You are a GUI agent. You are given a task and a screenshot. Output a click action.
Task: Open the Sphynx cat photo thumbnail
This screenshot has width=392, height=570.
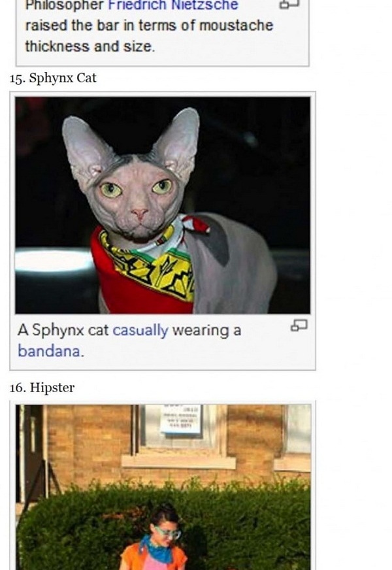(x=163, y=205)
